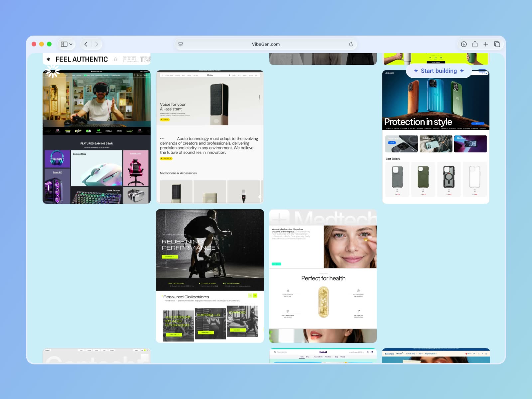Screen dimensions: 532x399
Task: Open the yellow tumbler countdown template
Action: [436, 59]
